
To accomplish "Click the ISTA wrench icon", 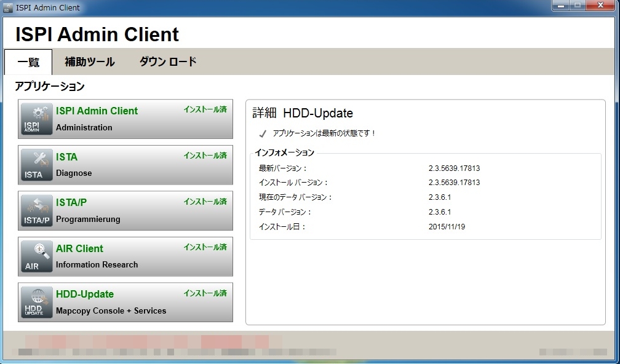I will point(37,165).
